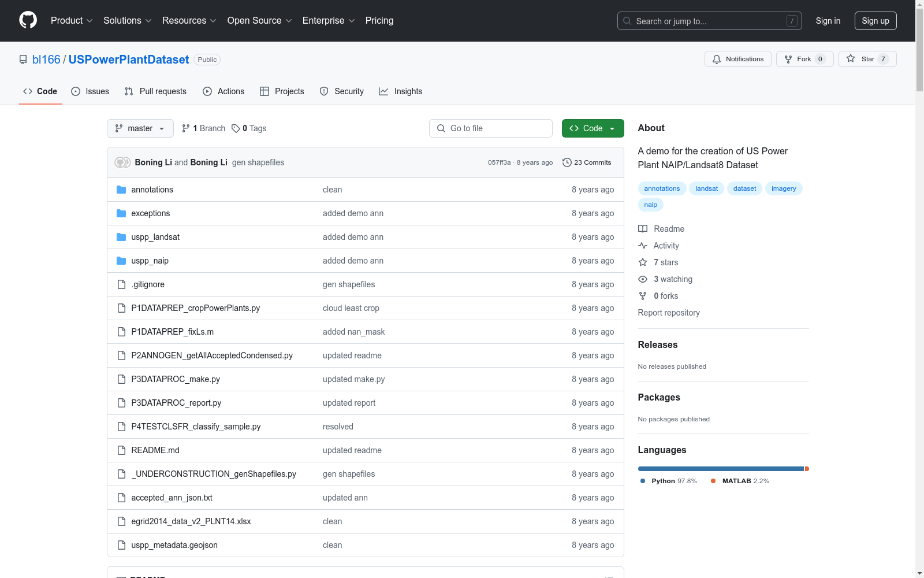The width and height of the screenshot is (924, 578).
Task: Click the tag icon beside 0 Tags
Action: pos(236,128)
